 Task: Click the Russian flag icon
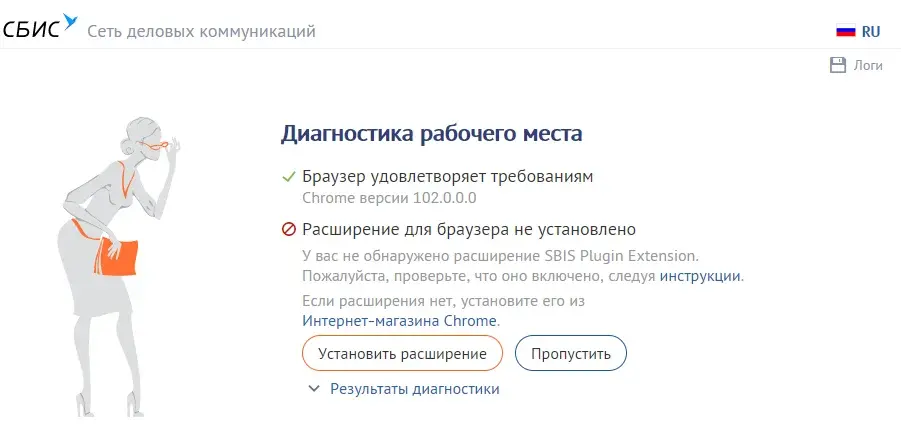point(846,31)
